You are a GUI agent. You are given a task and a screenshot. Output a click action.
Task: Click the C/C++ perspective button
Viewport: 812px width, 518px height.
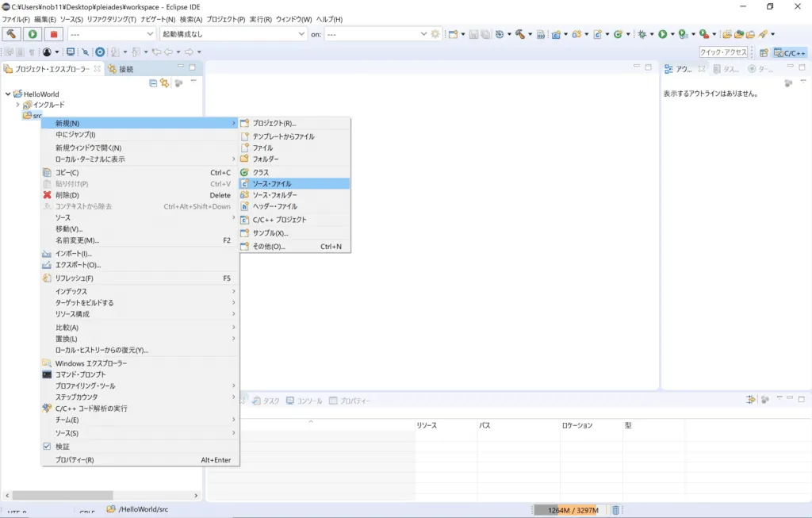790,52
